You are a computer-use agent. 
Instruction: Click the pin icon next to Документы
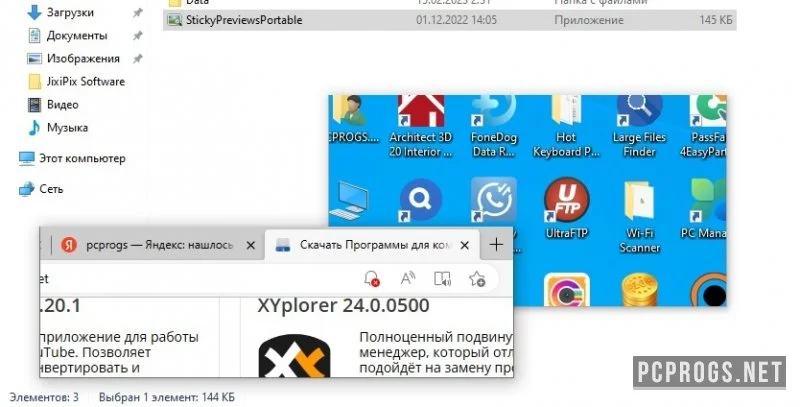click(x=138, y=36)
